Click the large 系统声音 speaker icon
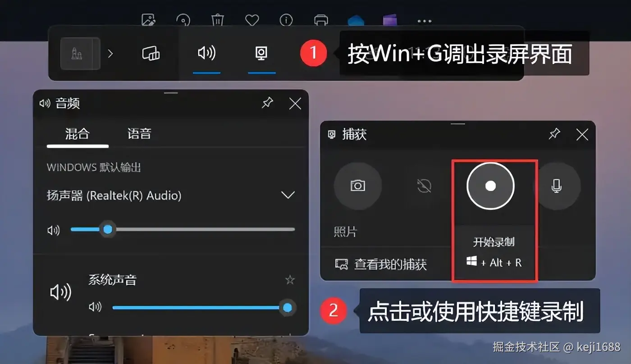This screenshot has height=364, width=631. 60,293
